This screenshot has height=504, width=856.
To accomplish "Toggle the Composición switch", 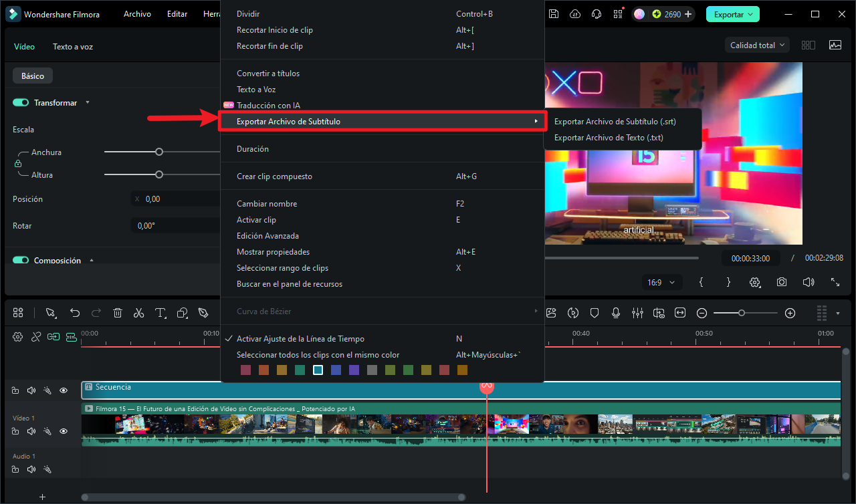I will [21, 261].
